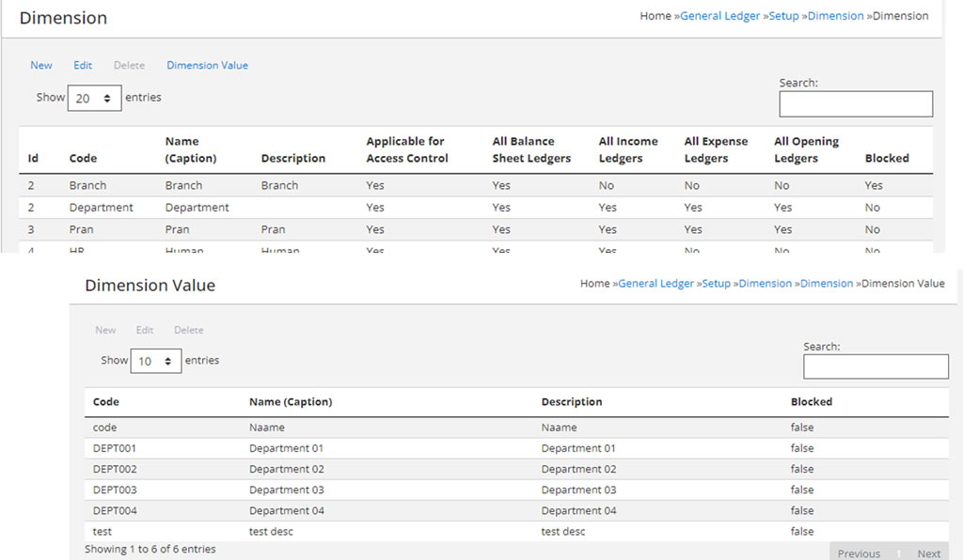Click the Dimension Value search field
Viewport: 963px width, 560px height.
875,366
